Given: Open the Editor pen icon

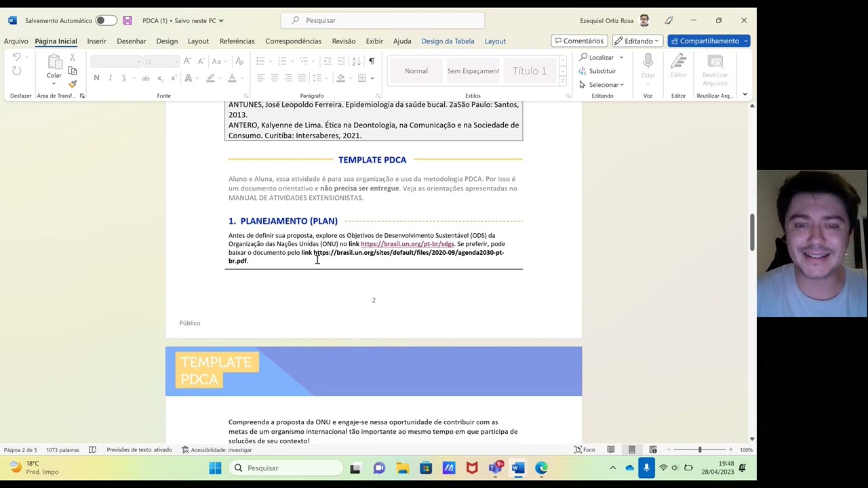Looking at the screenshot, I should [678, 62].
